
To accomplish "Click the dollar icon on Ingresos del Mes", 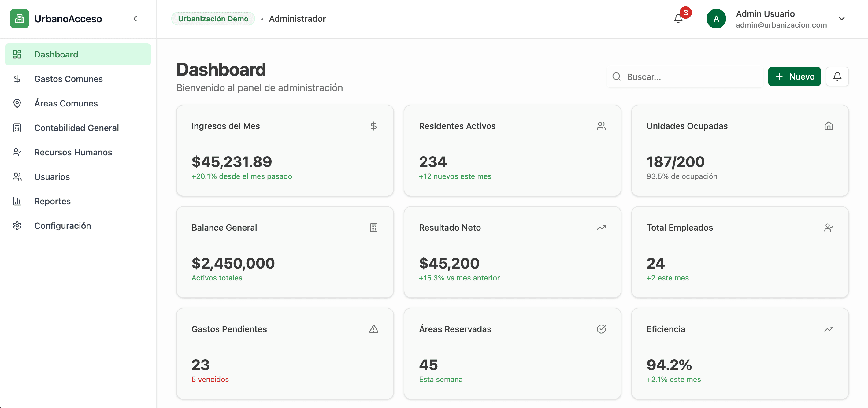I will click(x=373, y=126).
